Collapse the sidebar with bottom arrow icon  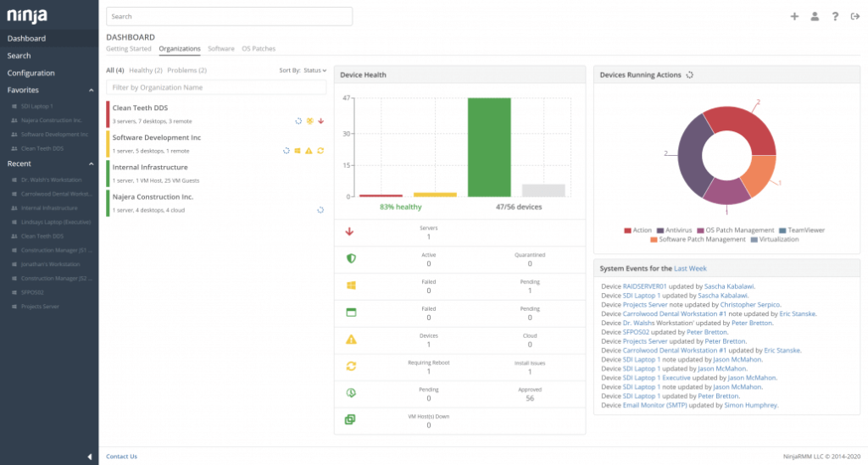[x=90, y=457]
